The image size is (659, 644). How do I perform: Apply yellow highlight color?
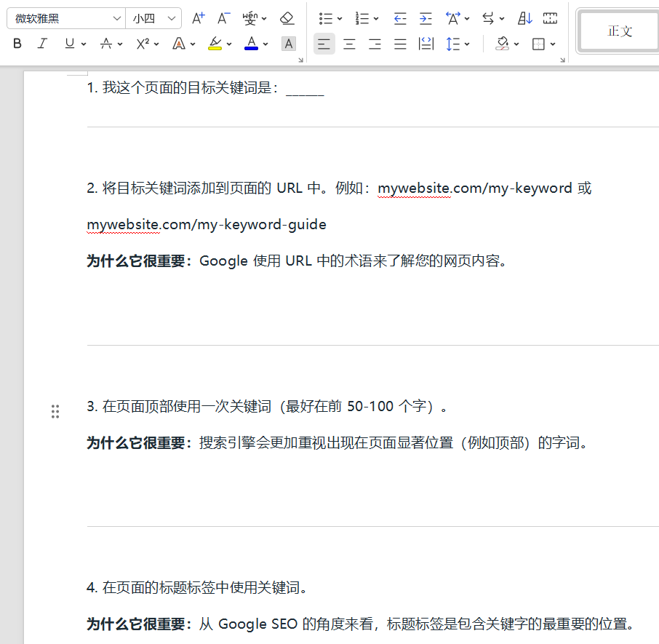tap(215, 44)
